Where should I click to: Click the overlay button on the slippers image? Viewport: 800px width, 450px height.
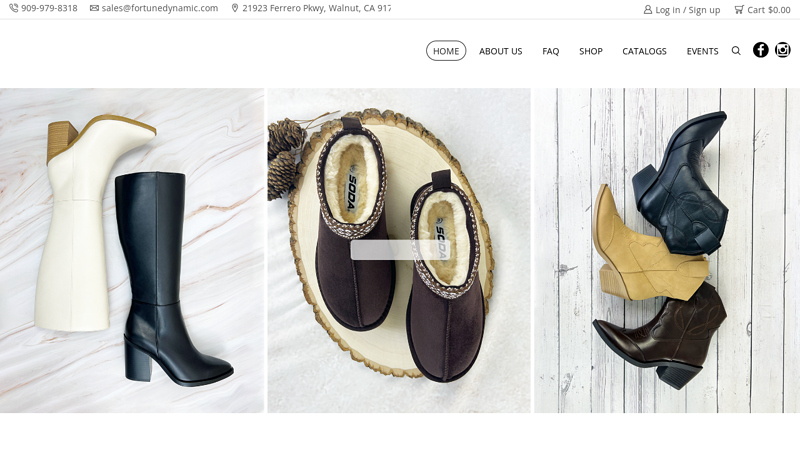coord(399,250)
